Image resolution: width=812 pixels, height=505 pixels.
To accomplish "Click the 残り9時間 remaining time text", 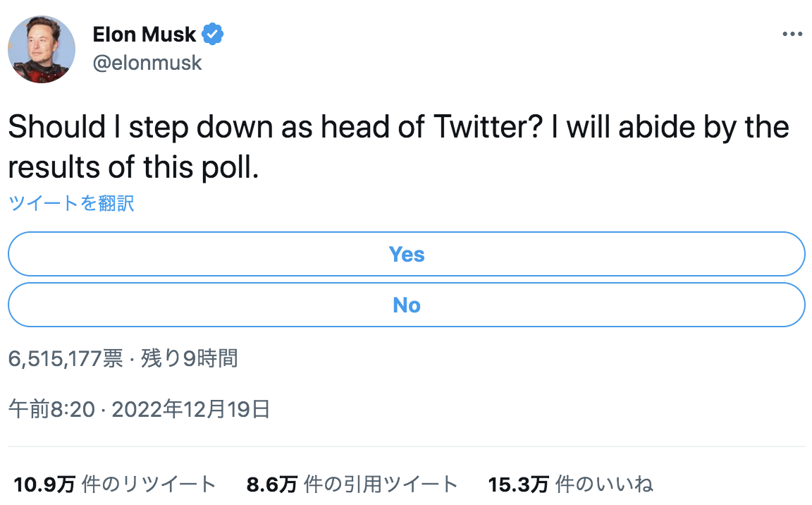I will pyautogui.click(x=190, y=358).
